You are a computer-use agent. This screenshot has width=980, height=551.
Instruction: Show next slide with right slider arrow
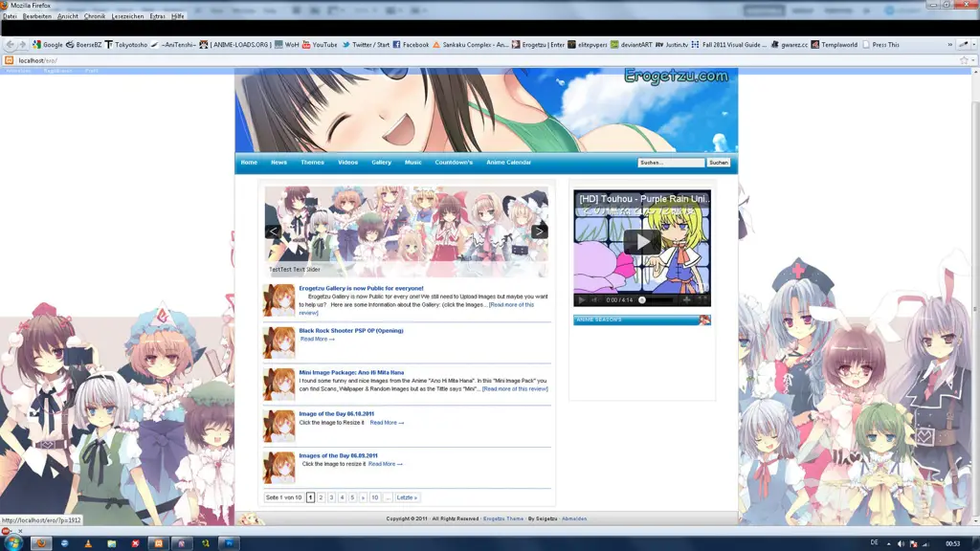click(539, 231)
